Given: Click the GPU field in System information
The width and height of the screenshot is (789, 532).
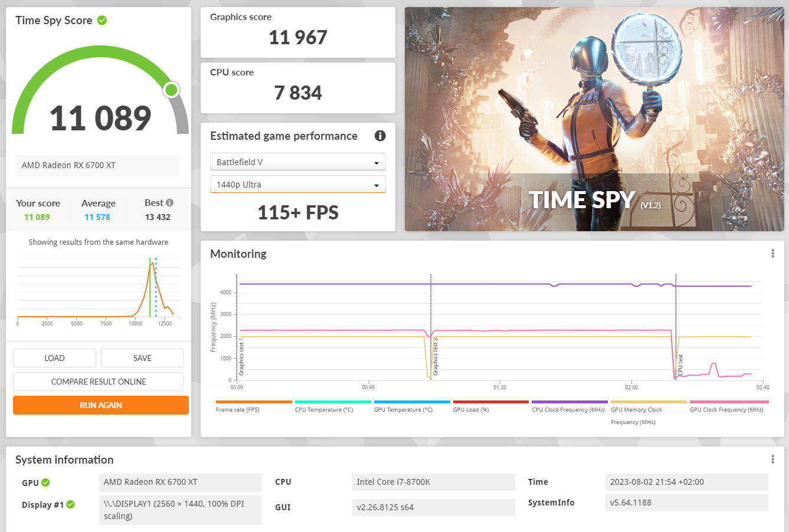Looking at the screenshot, I should (181, 482).
